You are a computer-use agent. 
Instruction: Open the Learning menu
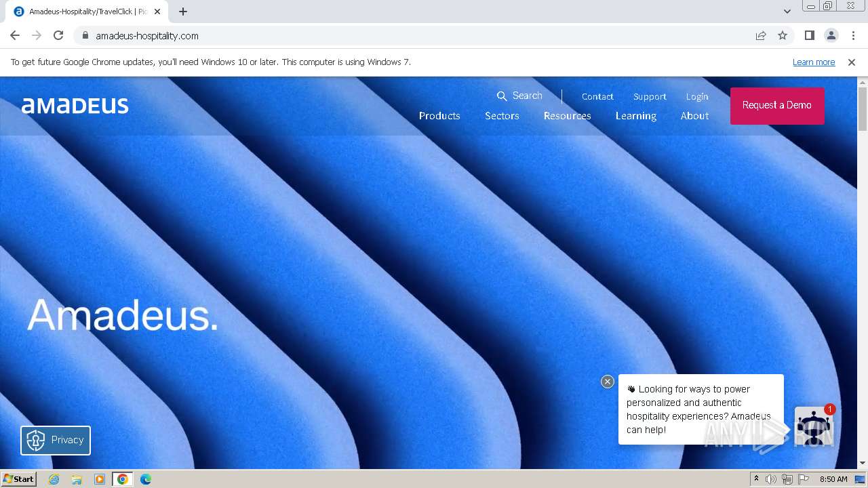pos(636,116)
